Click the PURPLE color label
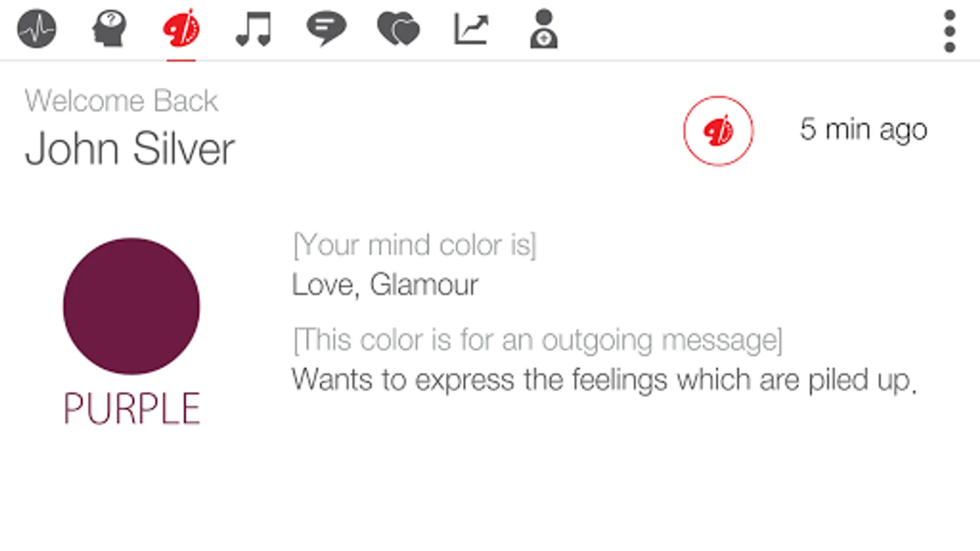Image resolution: width=980 pixels, height=551 pixels. (x=132, y=408)
